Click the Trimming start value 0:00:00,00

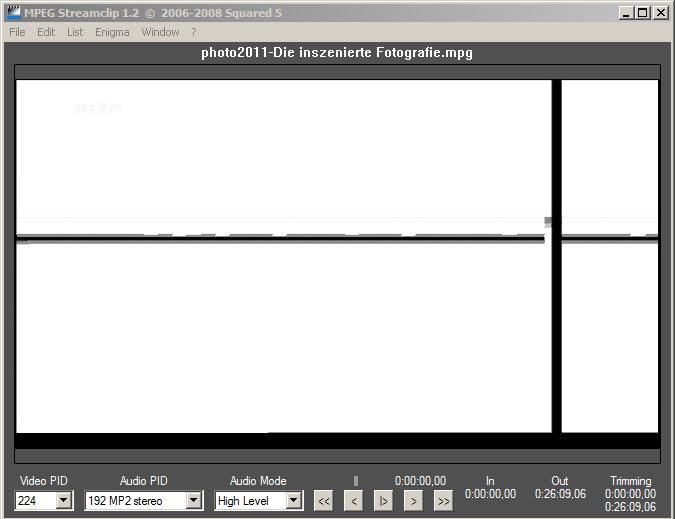click(x=630, y=494)
